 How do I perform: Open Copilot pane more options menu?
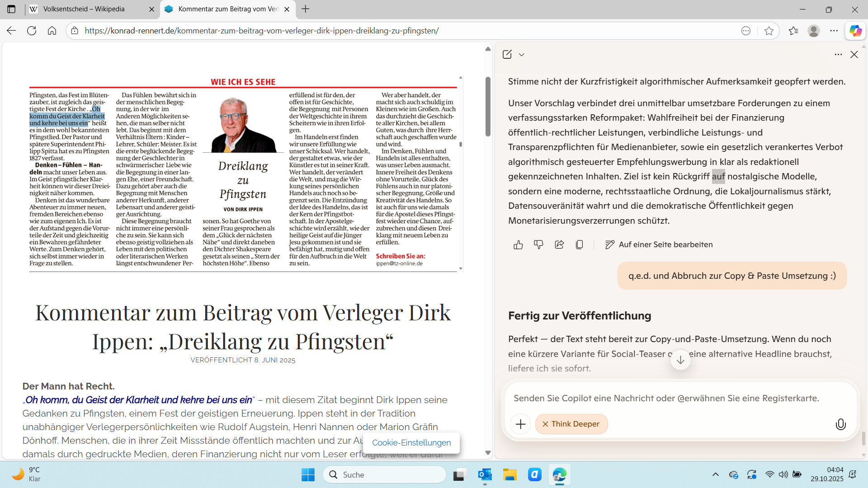point(838,54)
